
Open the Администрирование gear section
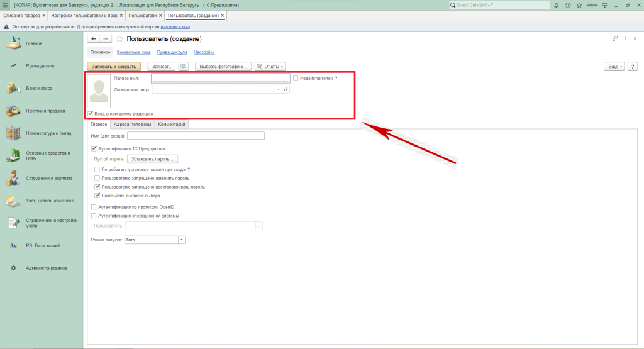point(13,268)
